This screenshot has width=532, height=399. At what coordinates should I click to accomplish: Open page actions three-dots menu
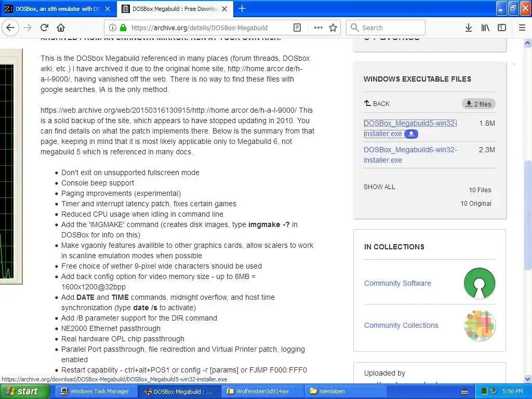click(x=318, y=28)
